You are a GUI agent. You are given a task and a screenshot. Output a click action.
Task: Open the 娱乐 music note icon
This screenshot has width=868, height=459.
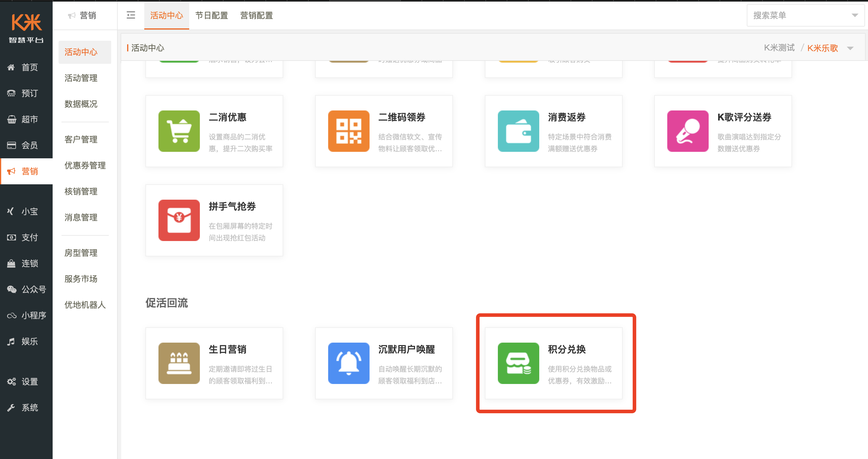coord(11,341)
